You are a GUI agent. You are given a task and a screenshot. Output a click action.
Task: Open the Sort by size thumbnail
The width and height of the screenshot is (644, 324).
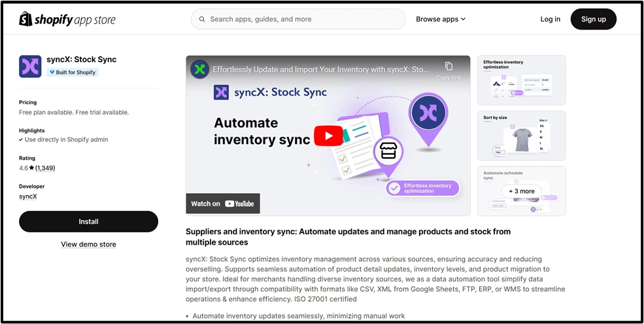click(x=521, y=135)
